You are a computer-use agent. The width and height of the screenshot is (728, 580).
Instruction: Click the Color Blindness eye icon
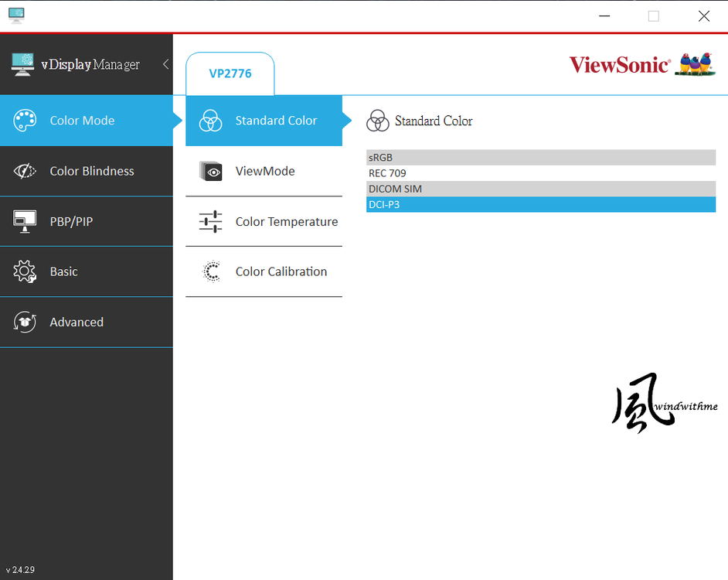pos(25,171)
